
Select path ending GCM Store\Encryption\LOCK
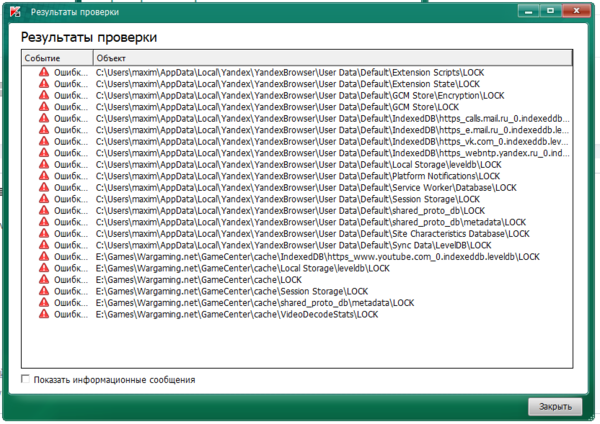tap(300, 95)
